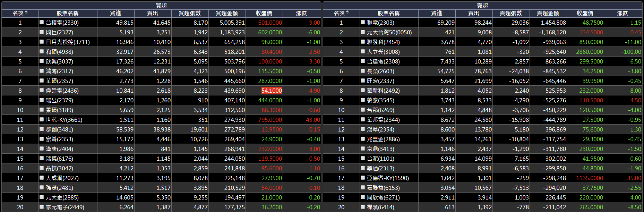Click stock name 台達電(2308)
The height and width of the screenshot is (212, 644).
(383, 61)
